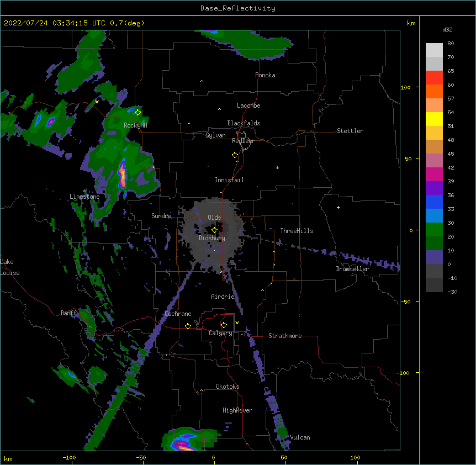The image size is (476, 465).
Task: Click the dark gray -10 dBZ swatch
Action: pyautogui.click(x=434, y=285)
